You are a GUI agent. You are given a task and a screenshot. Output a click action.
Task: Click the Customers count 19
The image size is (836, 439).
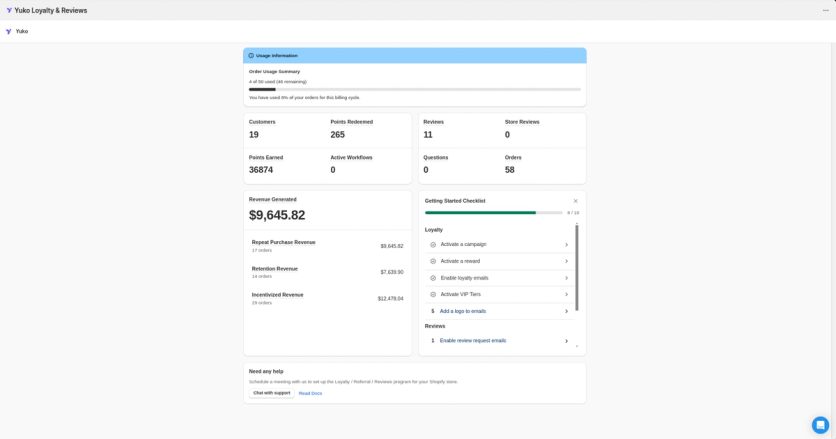click(x=254, y=135)
